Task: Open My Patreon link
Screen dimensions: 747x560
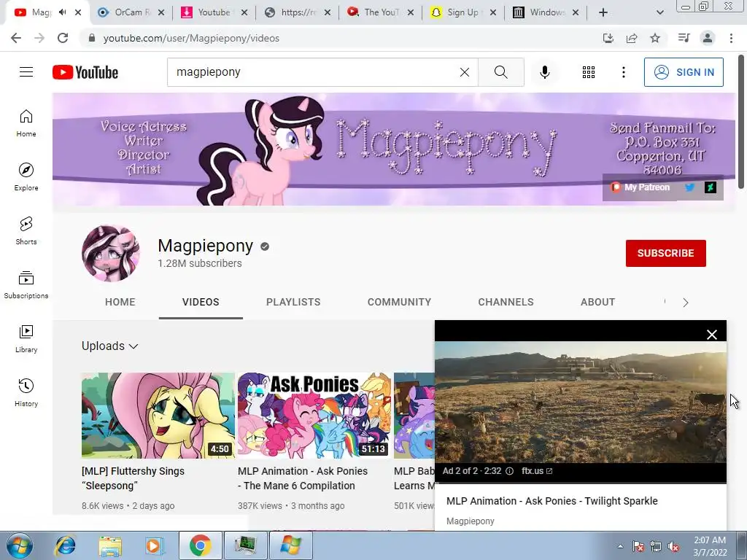Action: pyautogui.click(x=640, y=187)
